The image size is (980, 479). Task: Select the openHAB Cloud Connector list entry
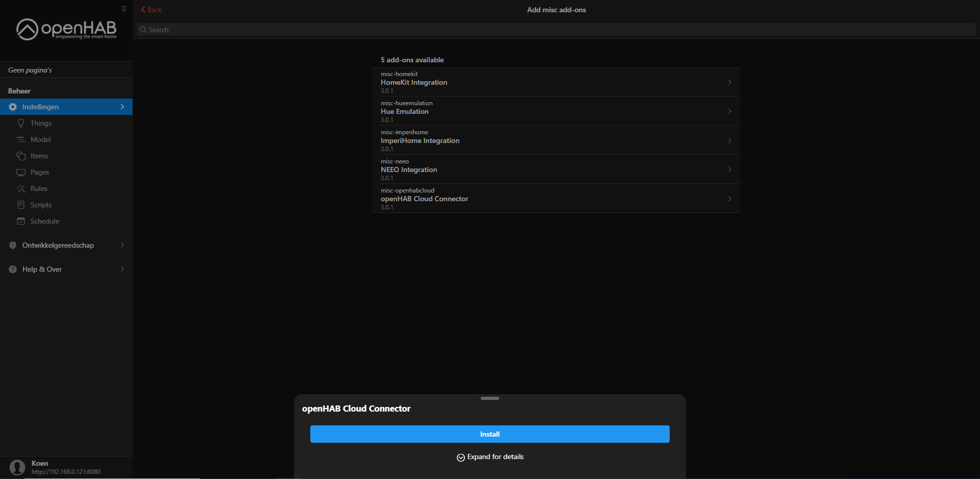point(556,199)
